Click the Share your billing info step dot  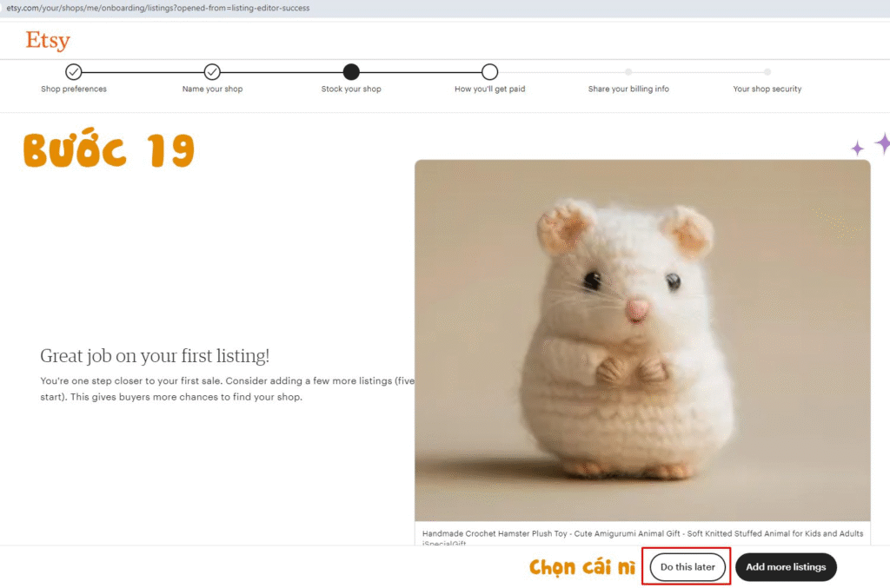(628, 72)
